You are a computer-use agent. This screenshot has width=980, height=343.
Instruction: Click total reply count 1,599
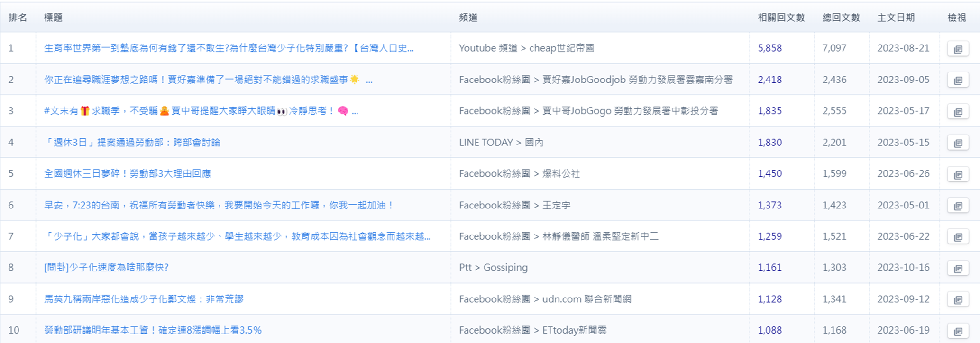pyautogui.click(x=834, y=173)
